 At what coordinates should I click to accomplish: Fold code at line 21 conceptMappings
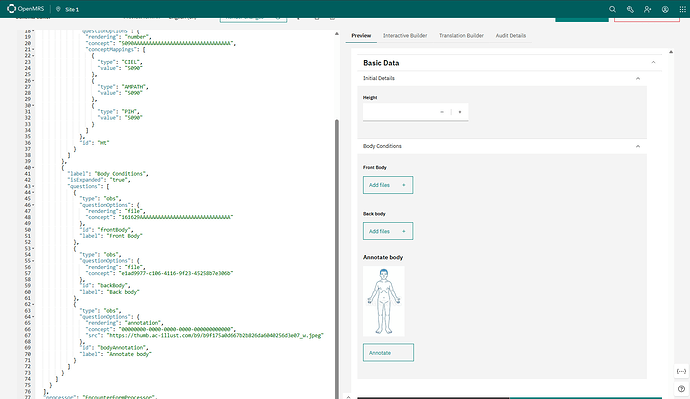click(33, 50)
